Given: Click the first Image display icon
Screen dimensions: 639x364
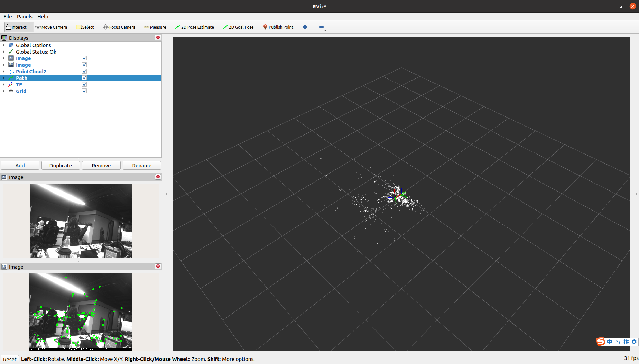Looking at the screenshot, I should click(x=11, y=58).
